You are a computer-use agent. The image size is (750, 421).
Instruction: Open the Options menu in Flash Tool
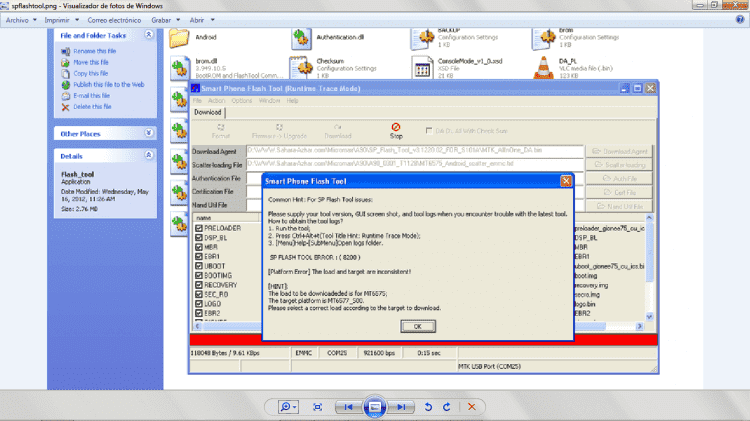tap(242, 100)
